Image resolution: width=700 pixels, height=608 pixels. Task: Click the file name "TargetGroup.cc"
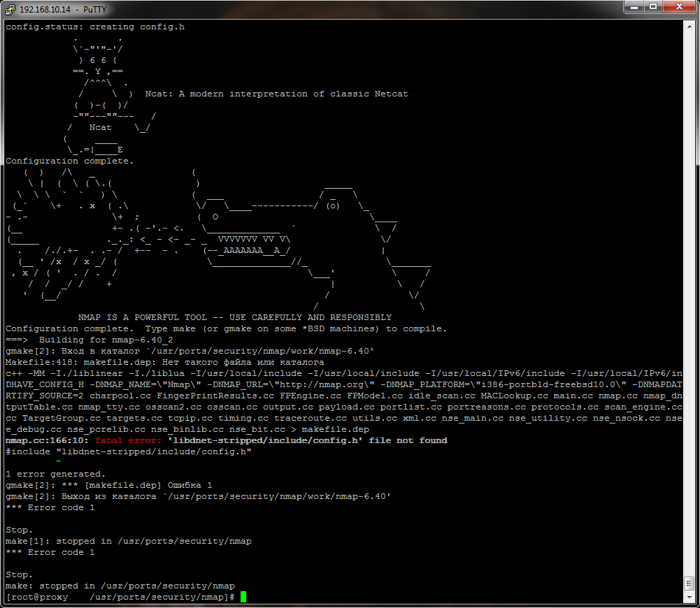[x=62, y=418]
